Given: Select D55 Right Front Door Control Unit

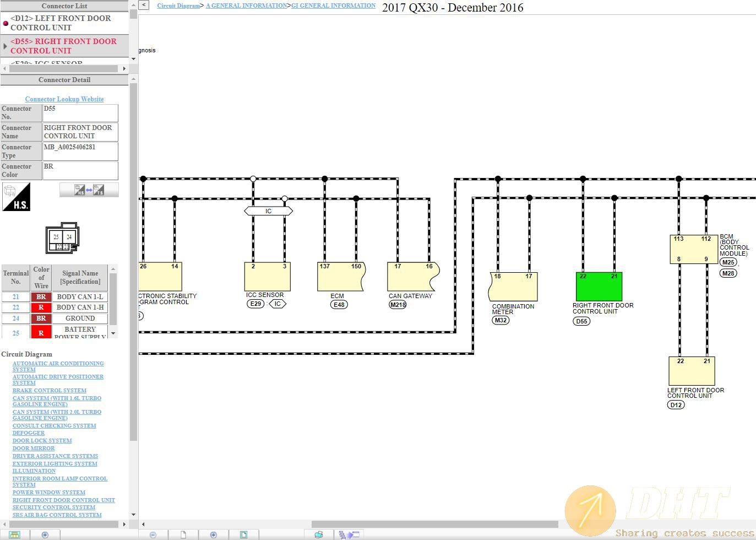Looking at the screenshot, I should (x=63, y=46).
